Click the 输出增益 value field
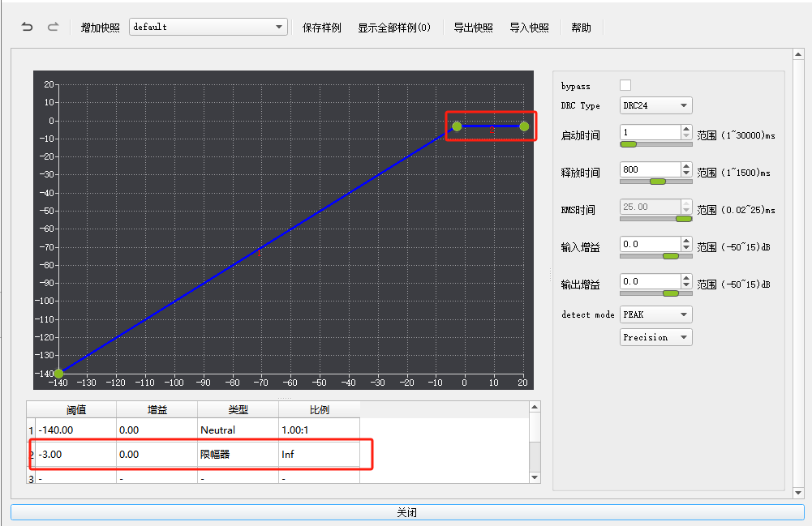Viewport: 812px width, 526px height. point(651,281)
